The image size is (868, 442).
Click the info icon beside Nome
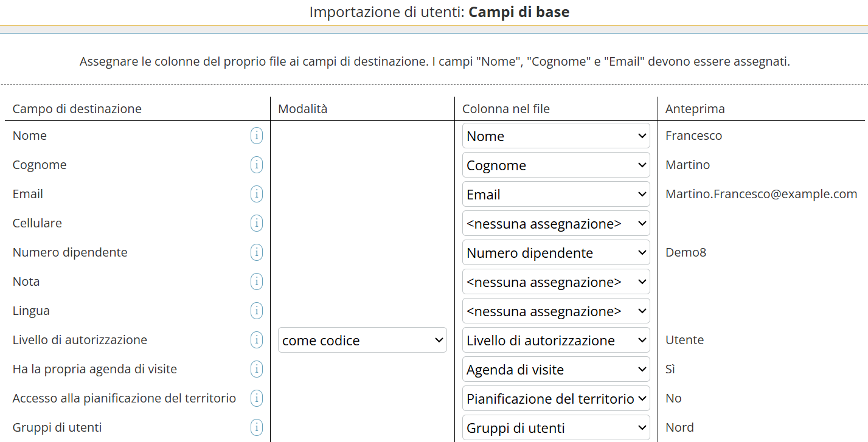pyautogui.click(x=257, y=136)
